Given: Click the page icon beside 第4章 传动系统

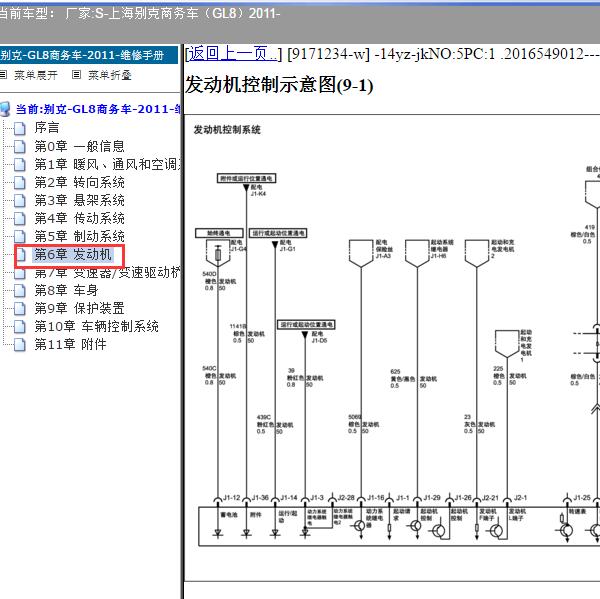Looking at the screenshot, I should coord(20,219).
